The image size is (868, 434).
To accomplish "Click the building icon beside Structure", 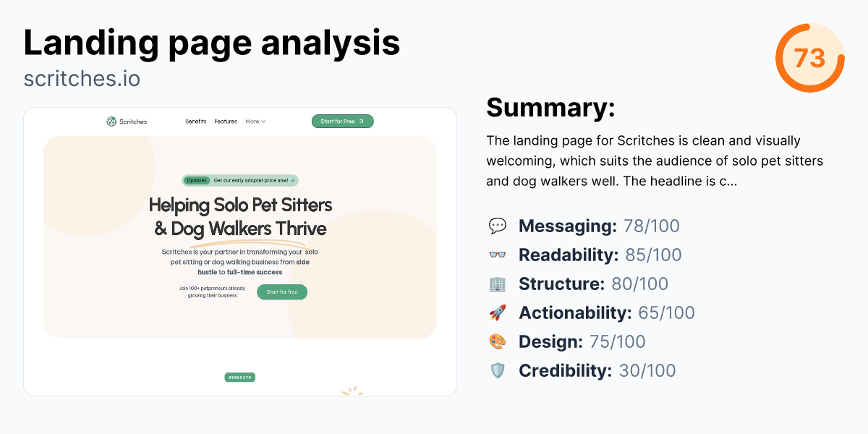I will 498,284.
